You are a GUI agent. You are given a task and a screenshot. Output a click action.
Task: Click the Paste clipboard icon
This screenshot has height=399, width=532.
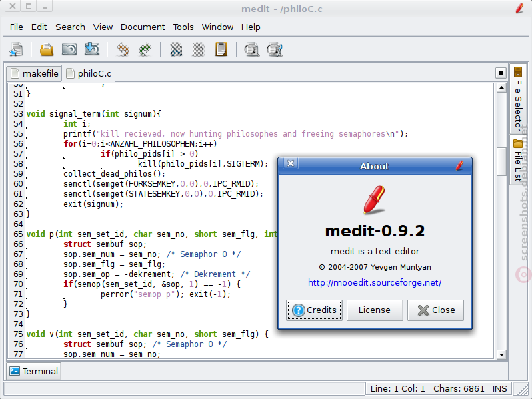coord(221,49)
